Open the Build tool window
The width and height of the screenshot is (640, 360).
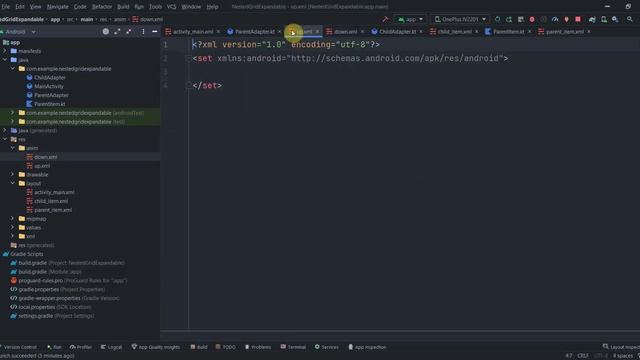(199, 347)
